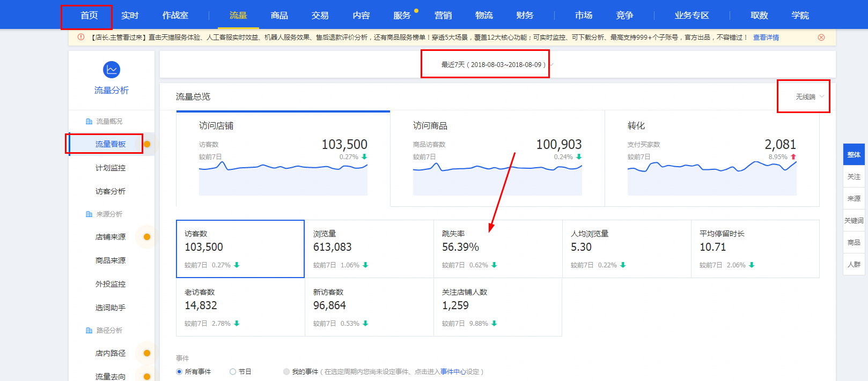This screenshot has height=381, width=868.
Task: Click the orange notification dot on 服务
Action: coord(416,11)
